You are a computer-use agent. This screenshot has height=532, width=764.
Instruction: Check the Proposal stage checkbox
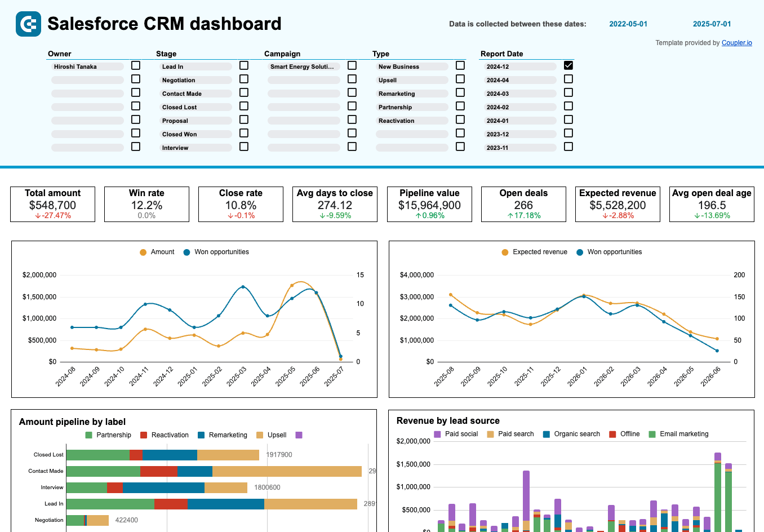pos(244,119)
